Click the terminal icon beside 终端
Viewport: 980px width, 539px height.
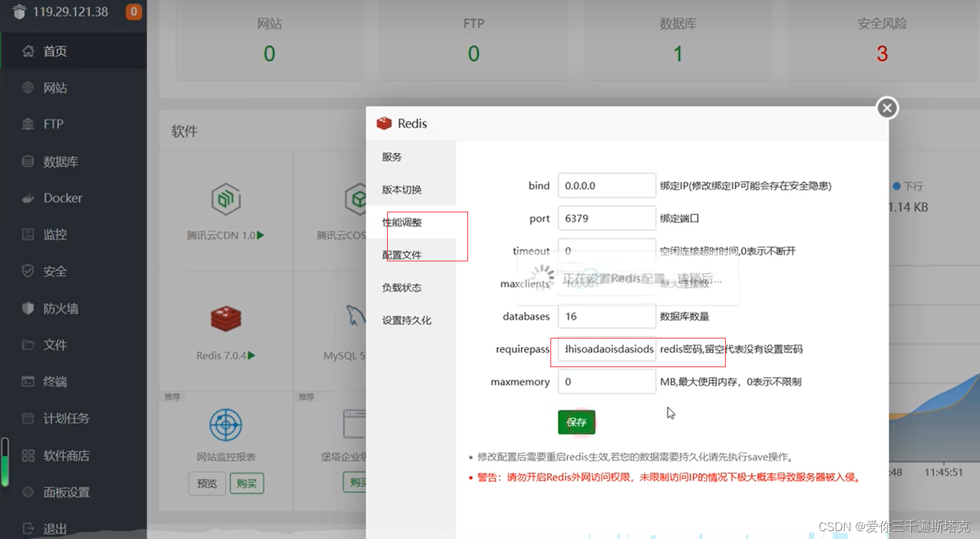pos(28,382)
